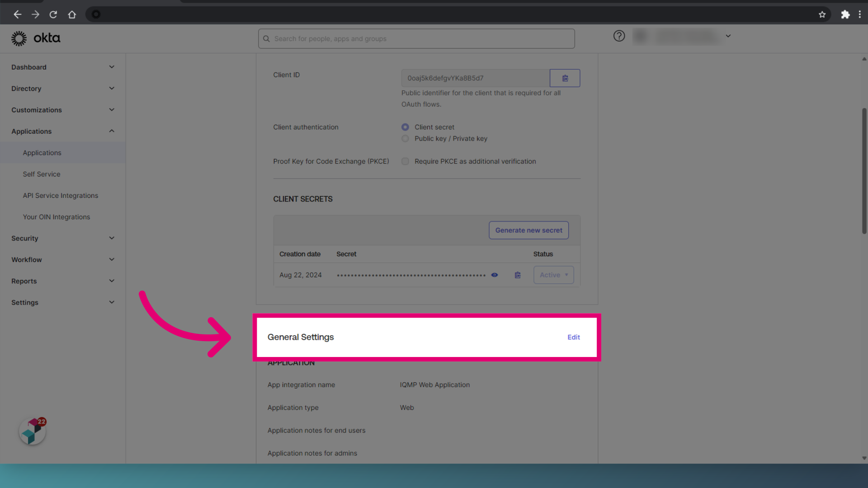Select Public key / Private key option
This screenshot has height=488, width=868.
[x=405, y=139]
